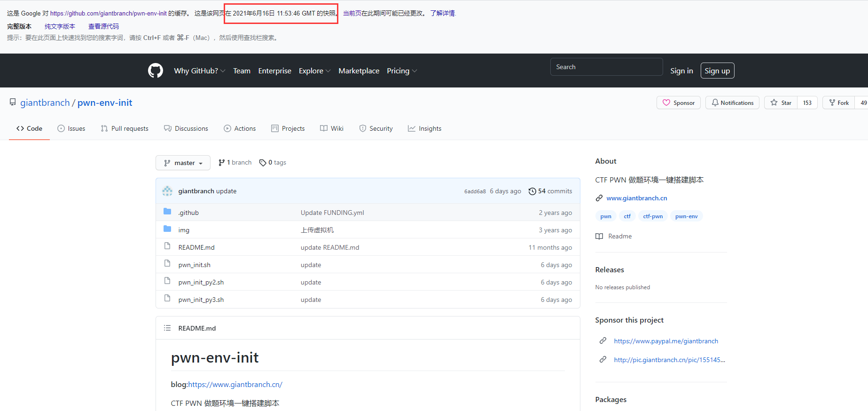Switch to the Issues tab
This screenshot has width=868, height=411.
pyautogui.click(x=71, y=128)
